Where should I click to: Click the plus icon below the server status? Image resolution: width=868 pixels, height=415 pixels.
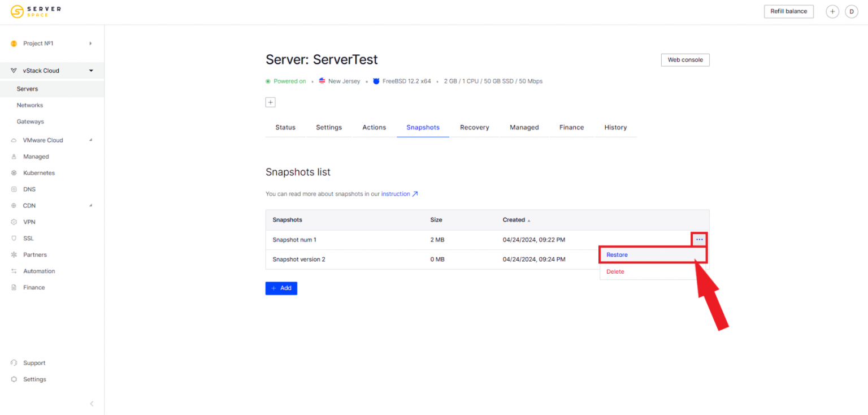(270, 102)
